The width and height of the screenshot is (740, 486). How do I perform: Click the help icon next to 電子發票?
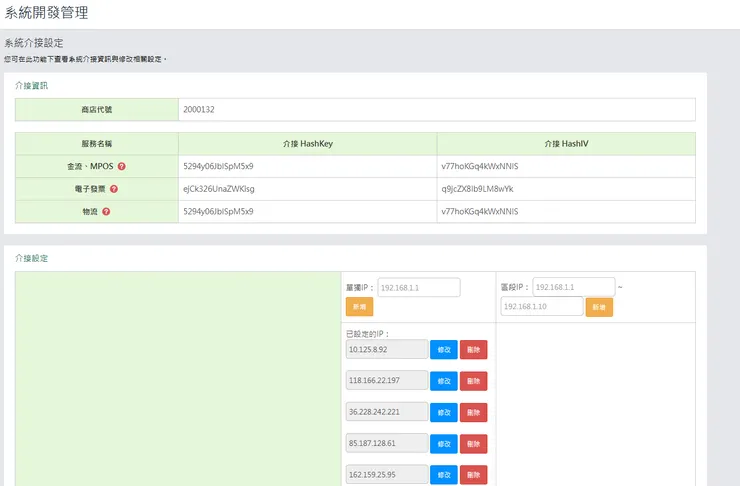click(114, 189)
